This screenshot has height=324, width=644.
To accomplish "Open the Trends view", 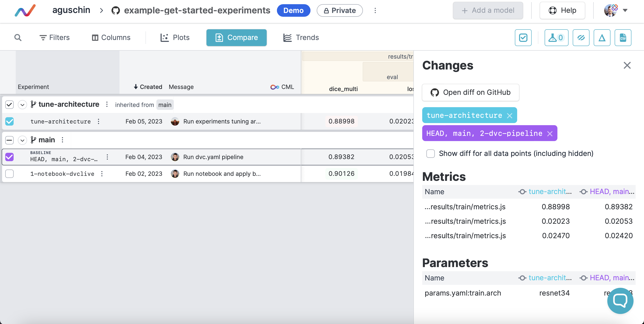I will click(x=301, y=37).
